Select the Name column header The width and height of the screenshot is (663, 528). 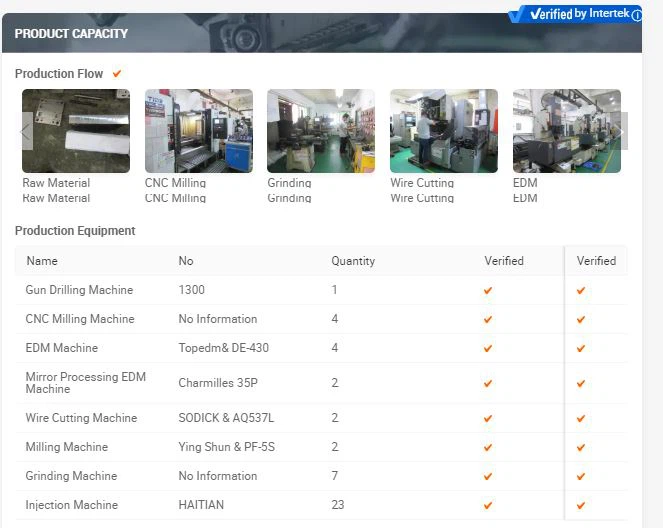tap(42, 261)
